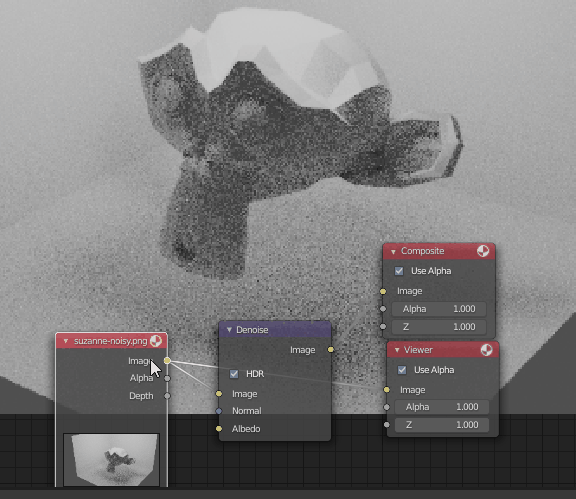576x499 pixels.
Task: Click the Viewer node preview sphere icon
Action: pos(486,350)
